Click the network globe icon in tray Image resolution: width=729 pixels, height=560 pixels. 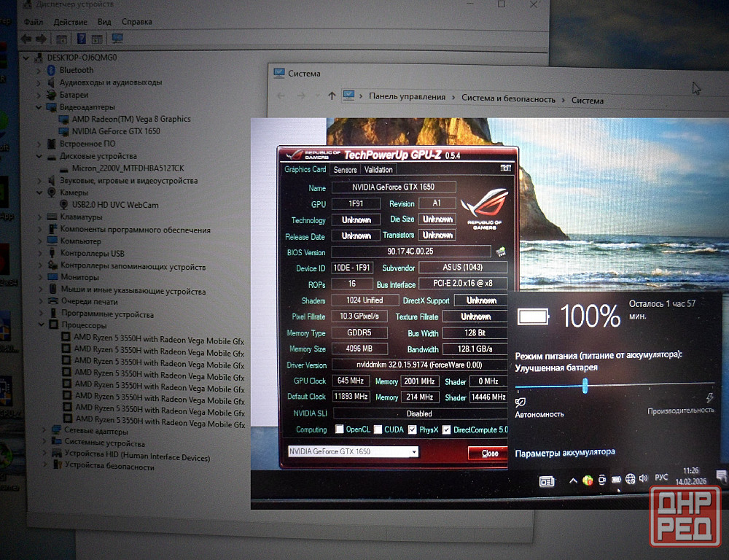(x=630, y=479)
